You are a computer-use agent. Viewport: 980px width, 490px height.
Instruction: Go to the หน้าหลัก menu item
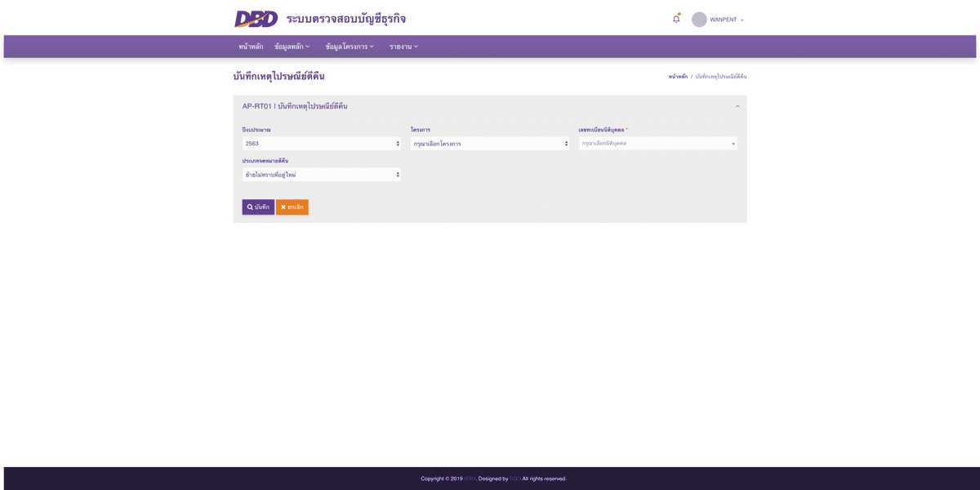coord(251,47)
